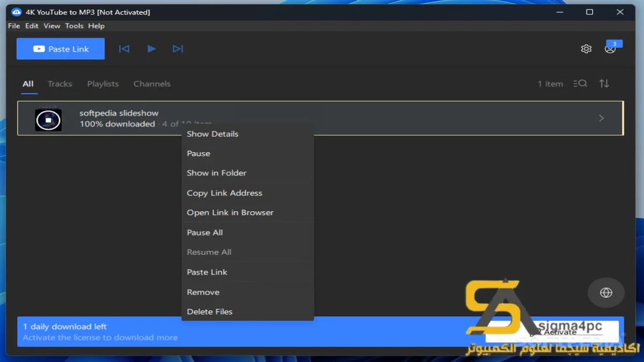The height and width of the screenshot is (362, 644).
Task: Open the Help menu
Action: [x=96, y=26]
